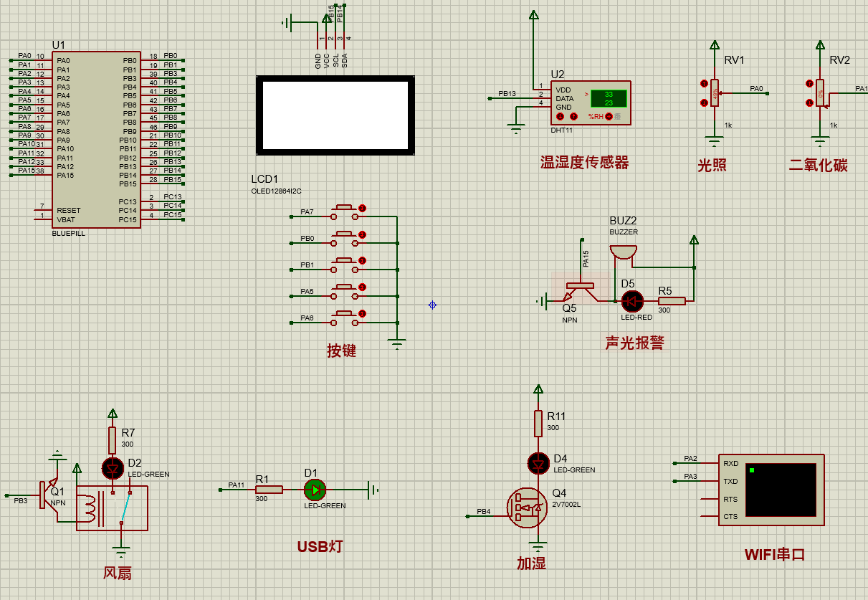The image size is (868, 600).
Task: Click the PB3 net label at Q1 base
Action: pyautogui.click(x=20, y=500)
